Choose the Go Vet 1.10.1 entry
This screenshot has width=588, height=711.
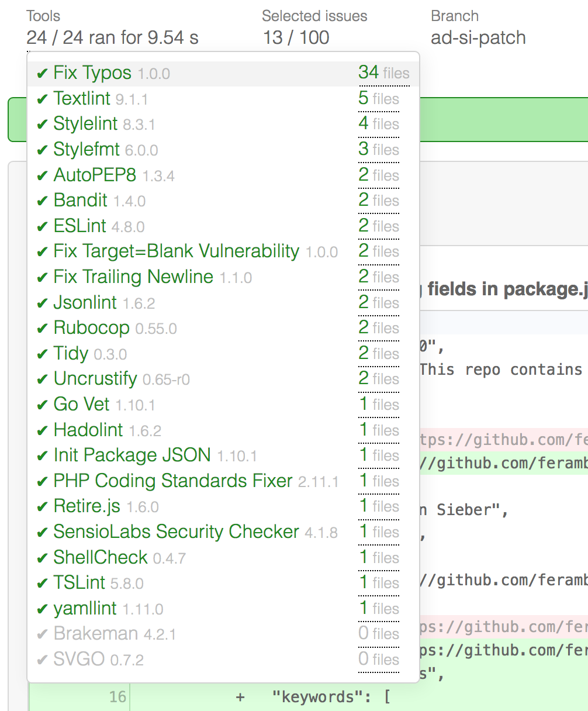click(x=223, y=405)
